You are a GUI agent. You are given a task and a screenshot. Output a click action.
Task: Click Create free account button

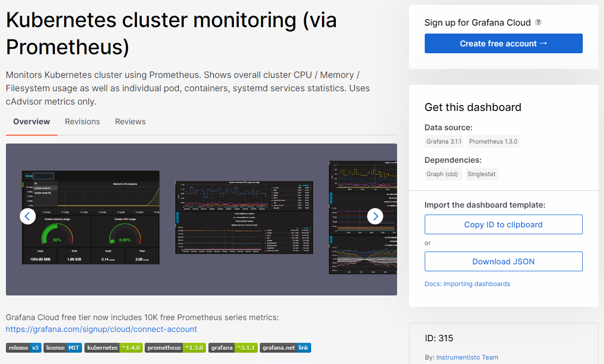coord(503,43)
